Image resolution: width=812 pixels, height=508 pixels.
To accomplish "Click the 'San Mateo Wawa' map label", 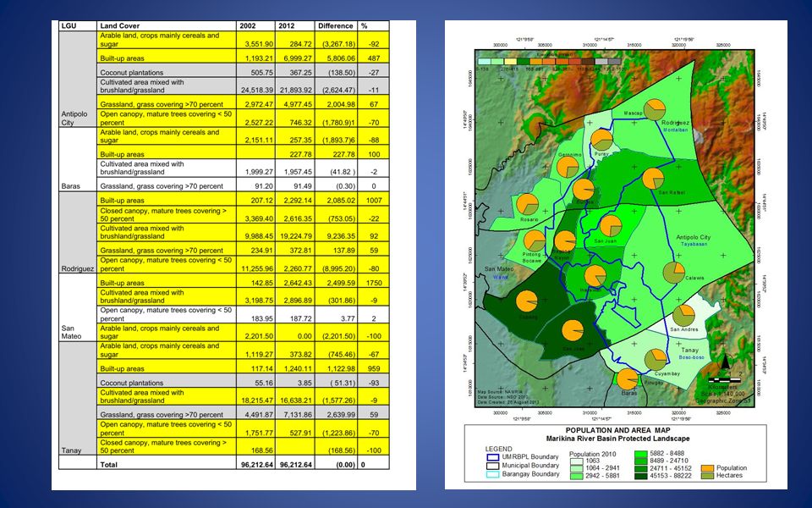I will [x=499, y=273].
